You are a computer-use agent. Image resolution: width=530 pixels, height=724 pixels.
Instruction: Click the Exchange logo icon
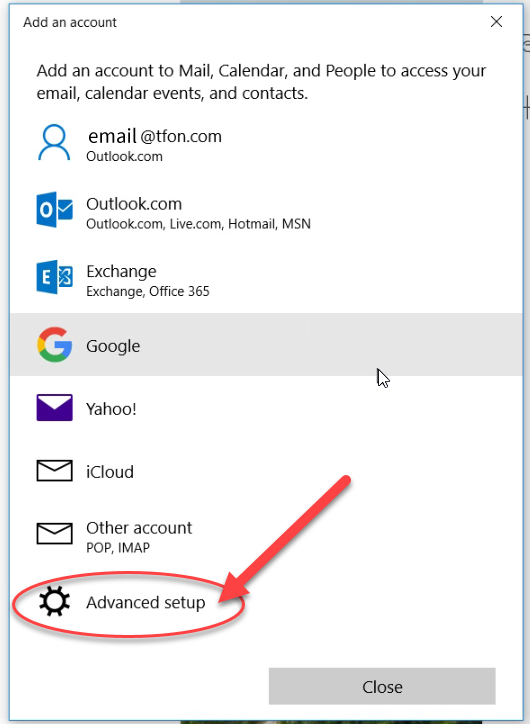coord(54,277)
